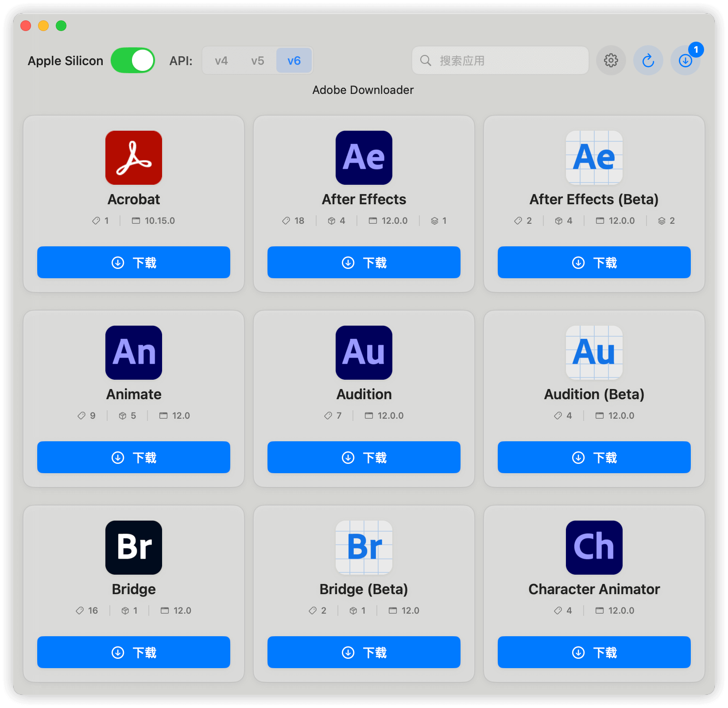Download Character Animator
Screen dimensions: 728x708
[x=594, y=652]
